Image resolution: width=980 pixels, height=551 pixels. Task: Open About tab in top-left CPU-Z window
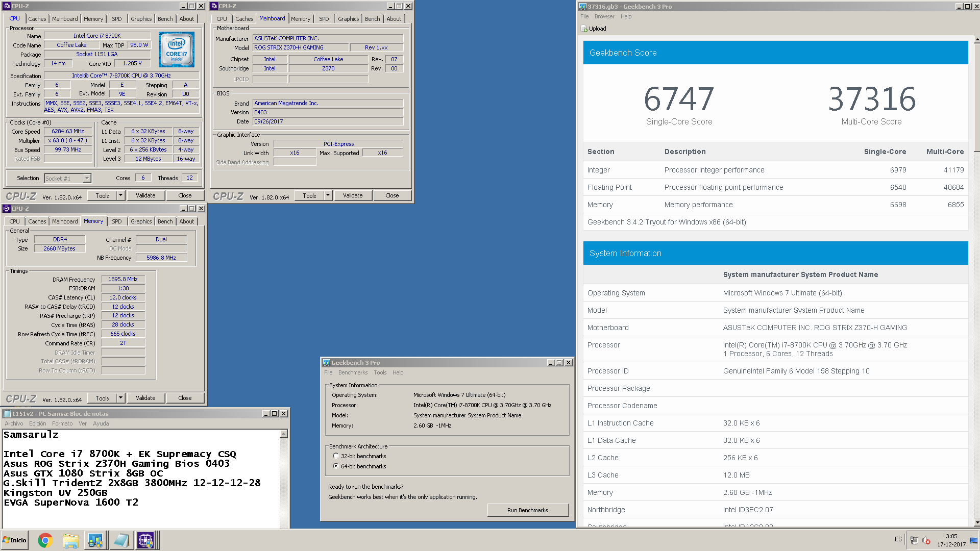tap(187, 19)
